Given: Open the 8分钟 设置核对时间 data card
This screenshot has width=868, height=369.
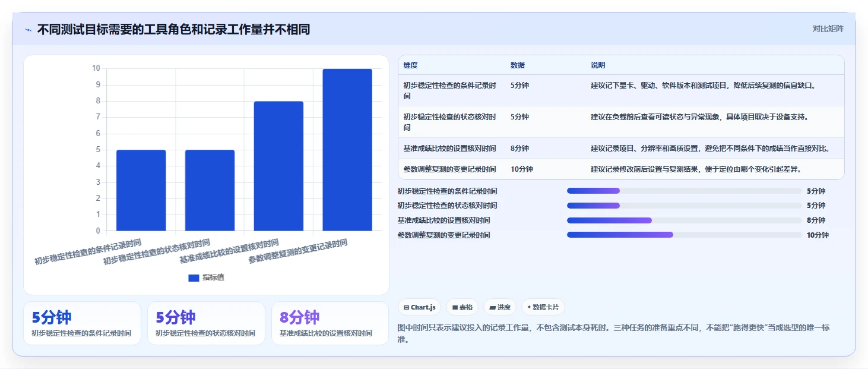Looking at the screenshot, I should (x=330, y=323).
